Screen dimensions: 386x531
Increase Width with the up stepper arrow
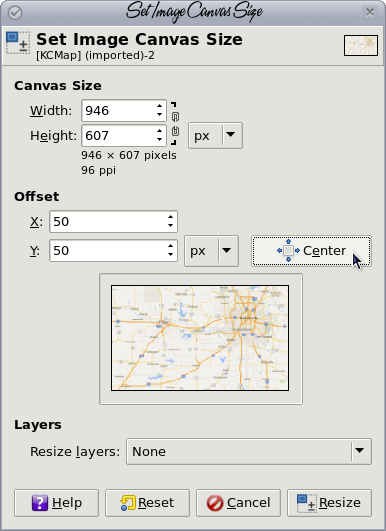[x=159, y=106]
